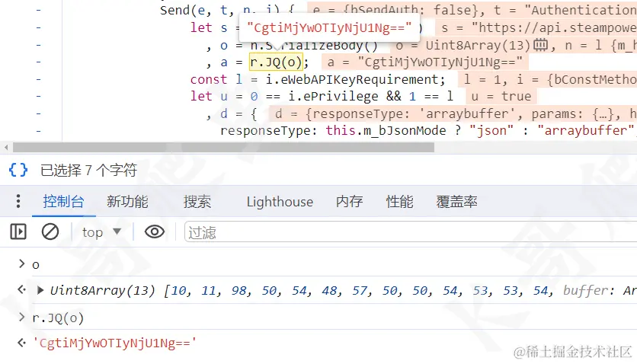The image size is (637, 364).
Task: Click the console input line 'o'
Action: tap(36, 265)
